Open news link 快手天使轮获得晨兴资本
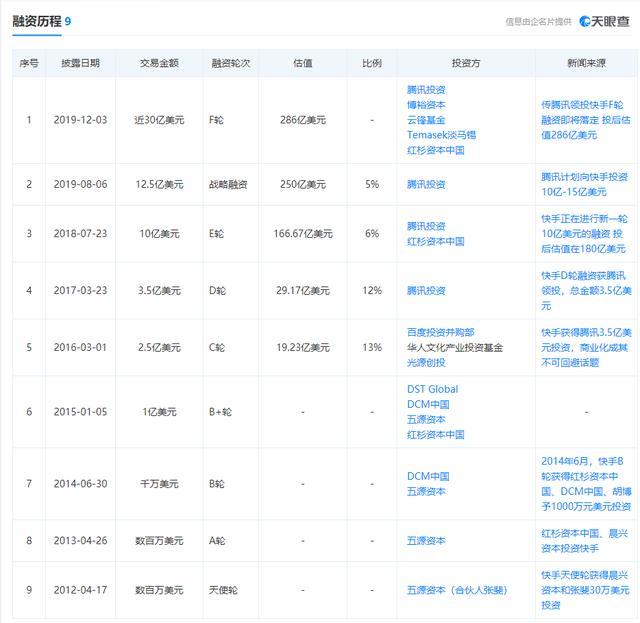 click(x=585, y=590)
